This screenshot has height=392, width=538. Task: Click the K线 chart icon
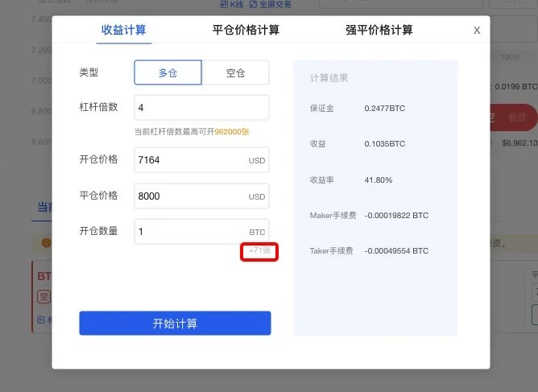pos(224,5)
